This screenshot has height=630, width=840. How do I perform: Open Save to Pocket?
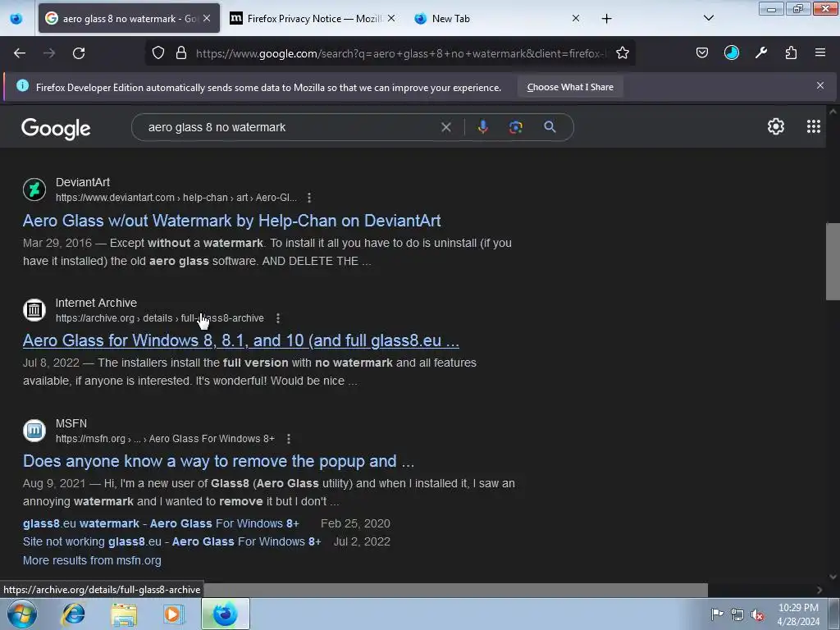click(702, 52)
